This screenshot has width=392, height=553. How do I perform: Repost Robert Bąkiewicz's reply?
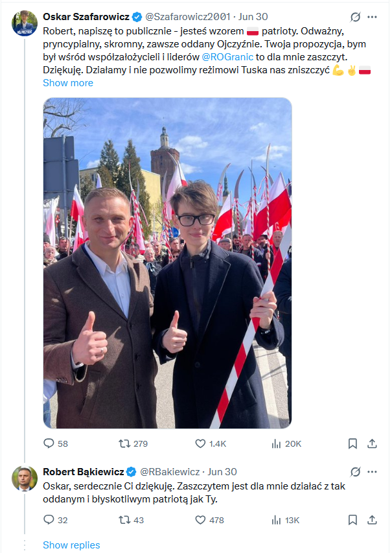(x=124, y=520)
